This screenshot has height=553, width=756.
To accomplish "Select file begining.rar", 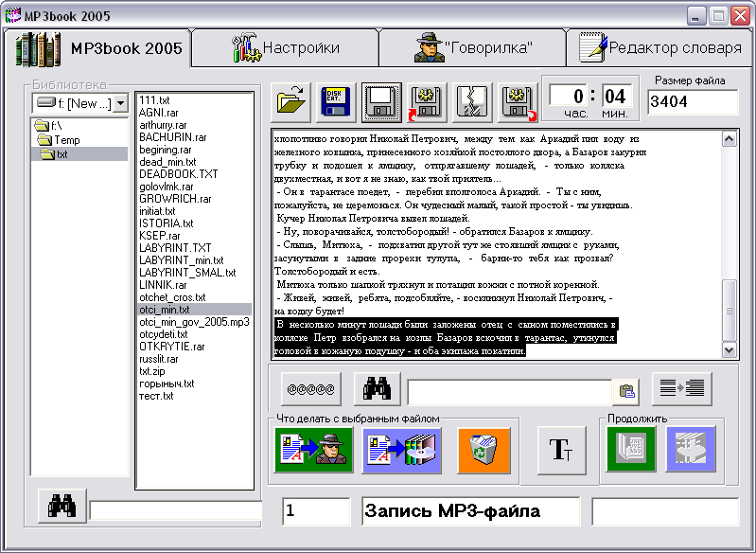I will [x=165, y=150].
